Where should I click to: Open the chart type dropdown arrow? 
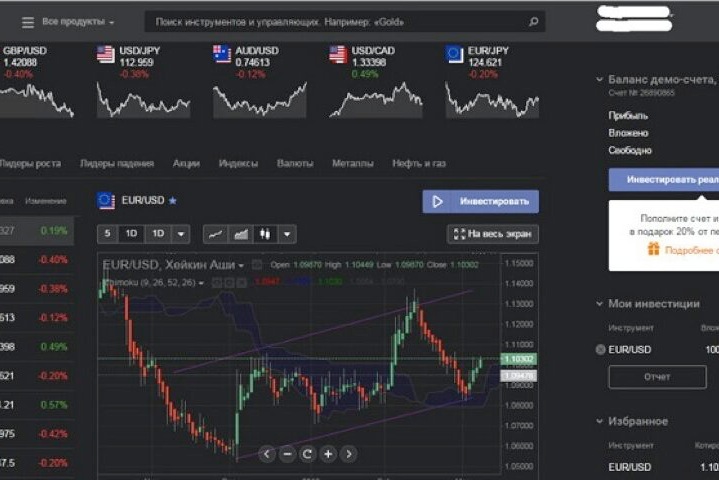pos(287,234)
